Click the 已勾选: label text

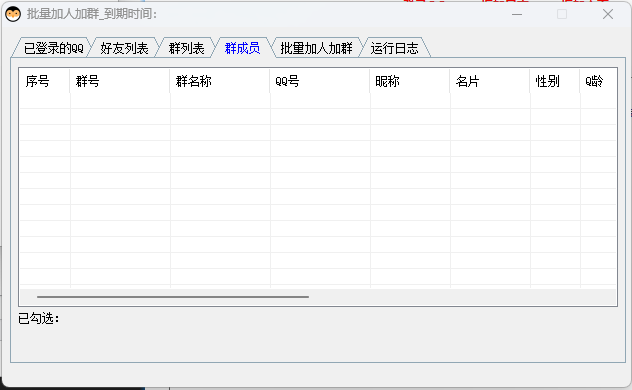click(39, 319)
